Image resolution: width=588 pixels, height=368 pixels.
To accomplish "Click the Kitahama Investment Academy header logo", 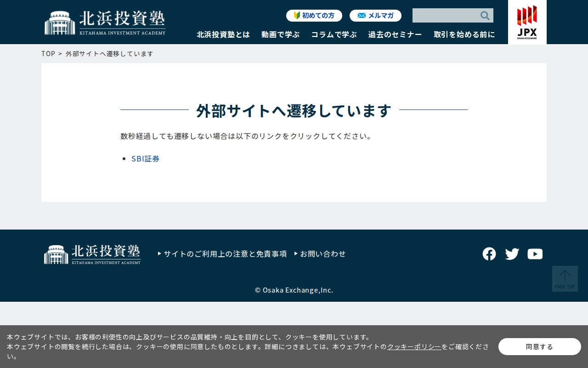I will [x=105, y=23].
